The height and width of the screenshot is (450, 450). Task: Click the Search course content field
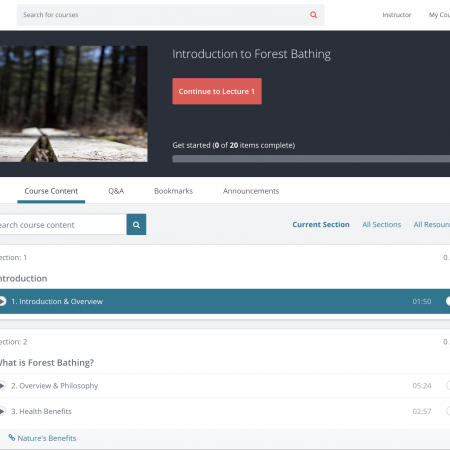63,225
